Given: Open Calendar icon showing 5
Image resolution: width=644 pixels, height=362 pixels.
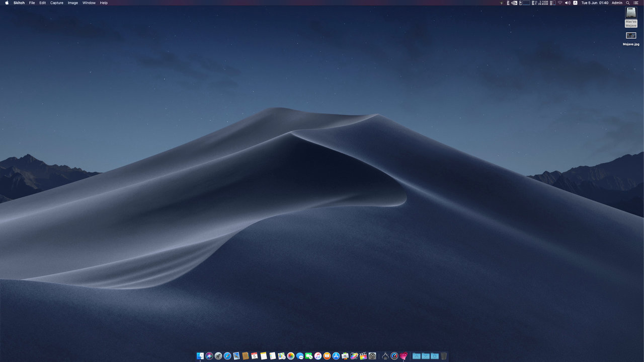Looking at the screenshot, I should tap(254, 356).
